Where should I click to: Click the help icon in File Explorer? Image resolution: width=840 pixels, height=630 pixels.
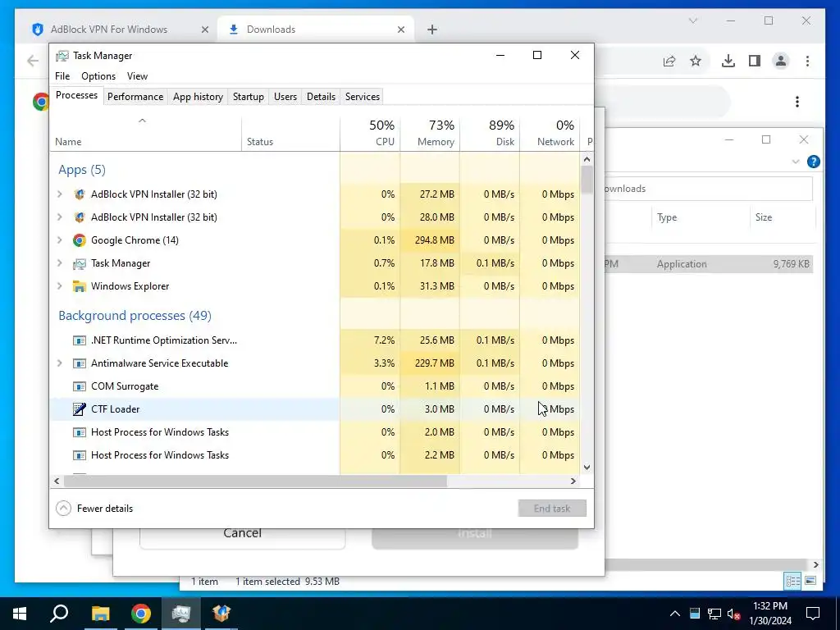tap(813, 162)
